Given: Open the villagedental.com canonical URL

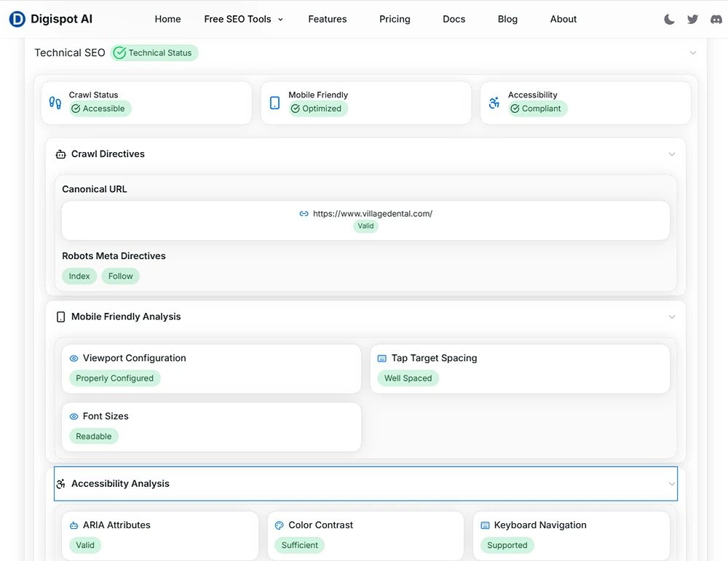Looking at the screenshot, I should 372,213.
